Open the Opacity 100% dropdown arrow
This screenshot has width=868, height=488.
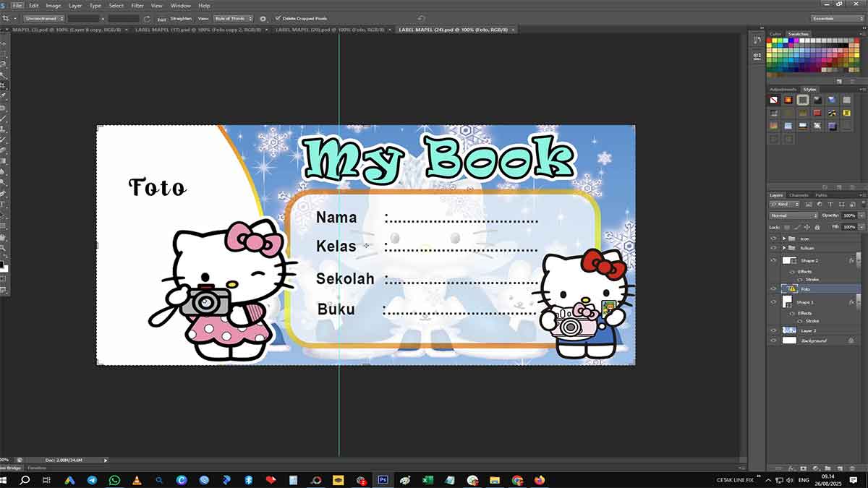(861, 215)
